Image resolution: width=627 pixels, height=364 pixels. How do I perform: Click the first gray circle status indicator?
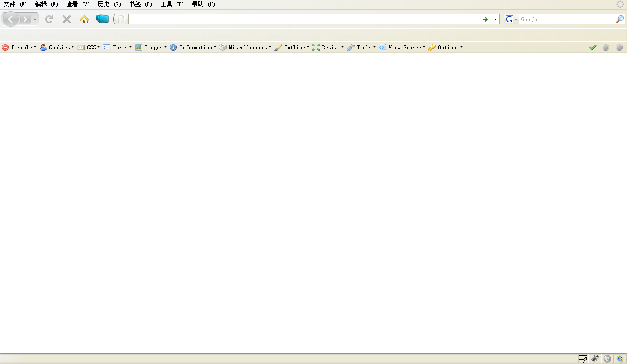pos(606,47)
